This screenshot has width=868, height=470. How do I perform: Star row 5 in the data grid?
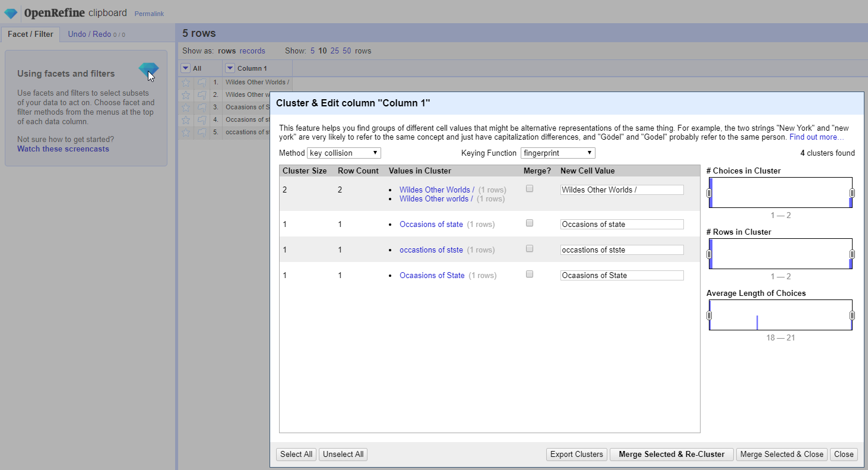click(x=186, y=133)
